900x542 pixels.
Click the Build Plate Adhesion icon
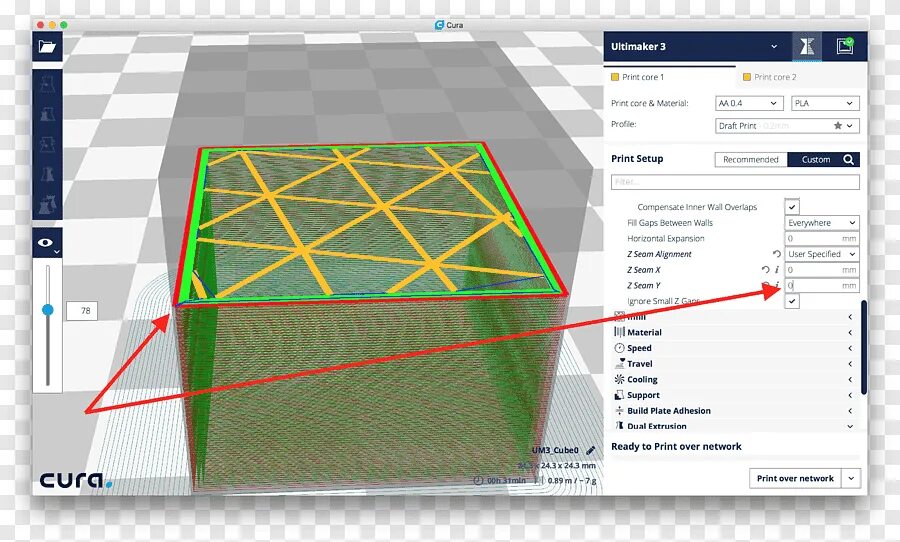[619, 411]
